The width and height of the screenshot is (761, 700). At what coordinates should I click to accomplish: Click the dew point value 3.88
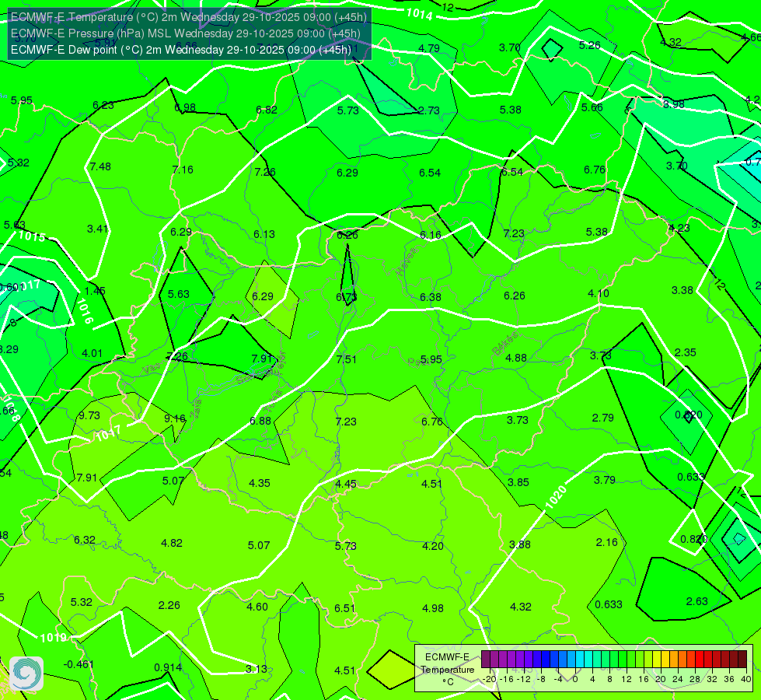(520, 544)
